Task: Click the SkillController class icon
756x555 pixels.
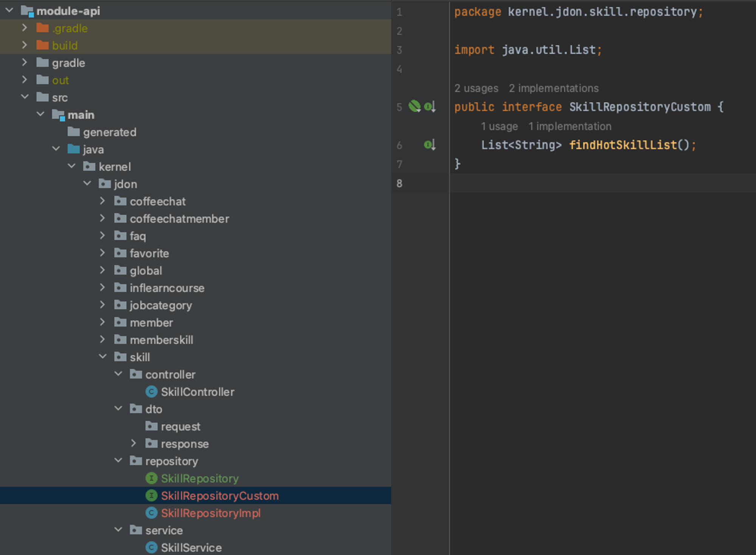Action: click(152, 392)
